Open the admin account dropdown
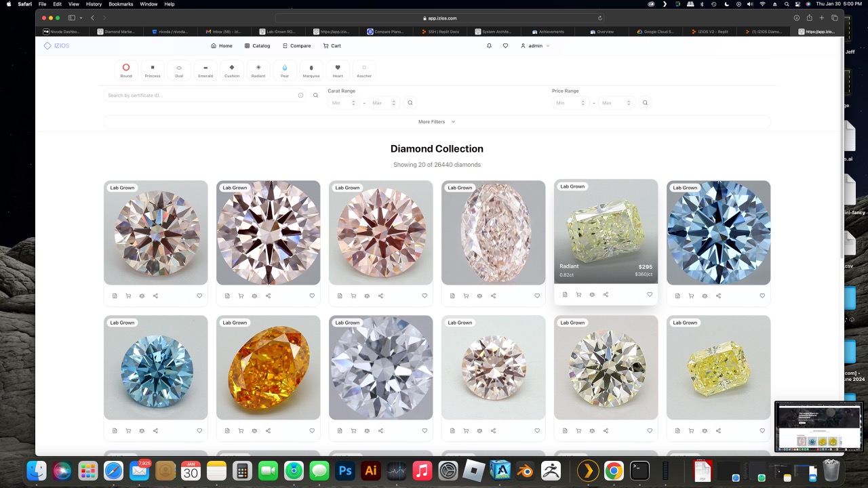Image resolution: width=868 pixels, height=488 pixels. point(535,46)
